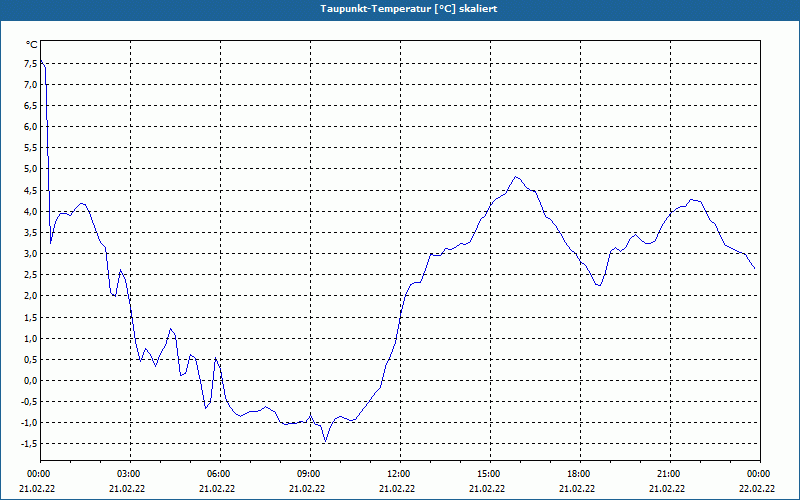Pick the '5,5' temperature axis label

coord(31,148)
